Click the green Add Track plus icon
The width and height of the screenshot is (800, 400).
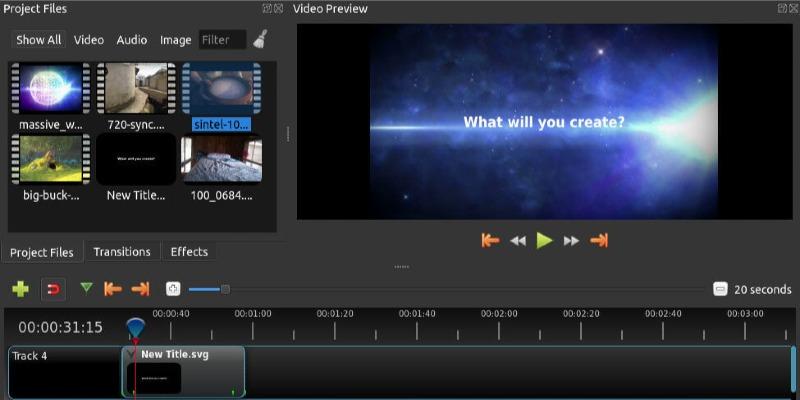tap(20, 289)
